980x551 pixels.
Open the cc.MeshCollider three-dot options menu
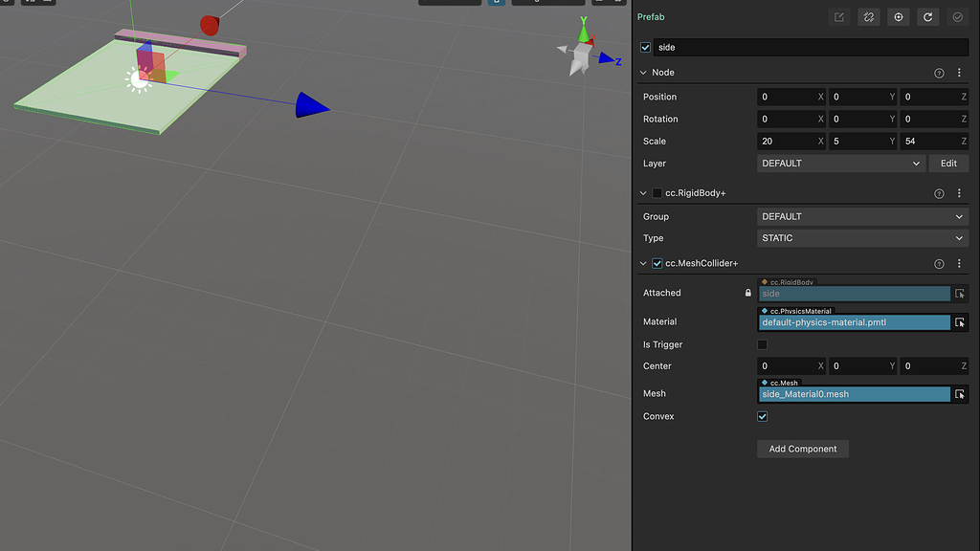960,263
